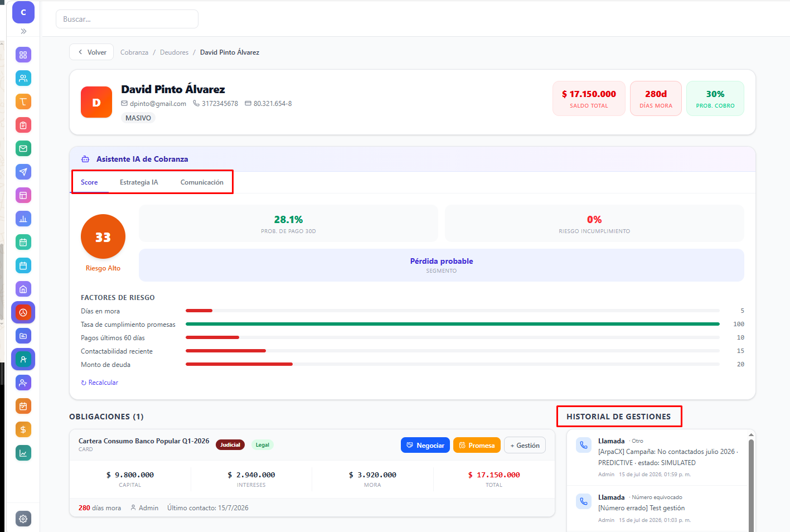Select the red pie chart sidebar icon
Screen dimensions: 790x532
tap(23, 312)
